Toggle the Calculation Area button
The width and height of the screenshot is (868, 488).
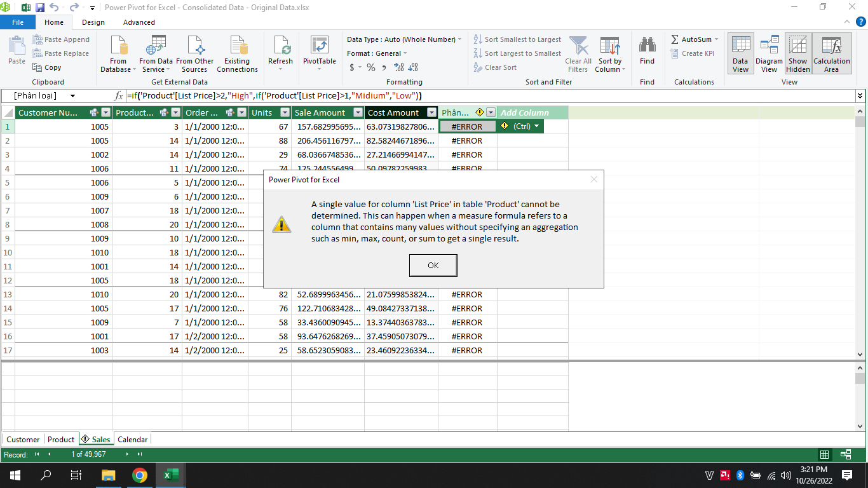(831, 54)
